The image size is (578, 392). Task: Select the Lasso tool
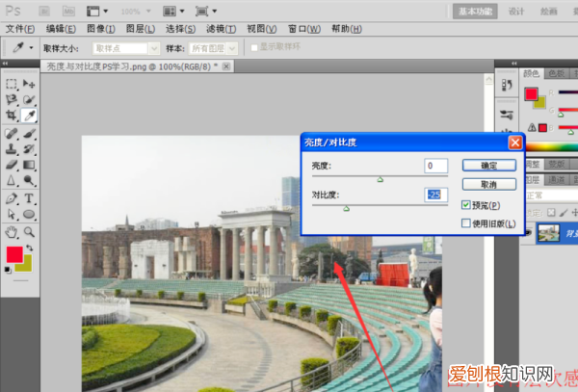tap(12, 100)
